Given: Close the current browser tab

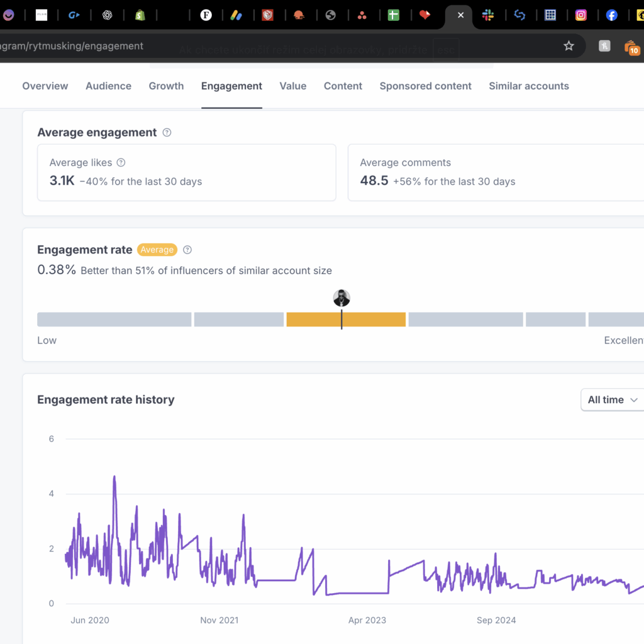Looking at the screenshot, I should pos(460,15).
